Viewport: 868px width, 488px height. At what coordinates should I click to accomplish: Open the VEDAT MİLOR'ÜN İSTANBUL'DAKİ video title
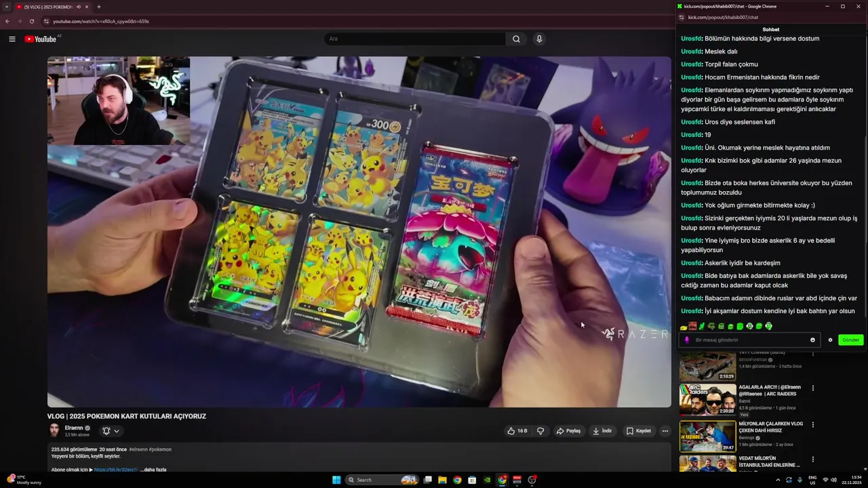(770, 462)
